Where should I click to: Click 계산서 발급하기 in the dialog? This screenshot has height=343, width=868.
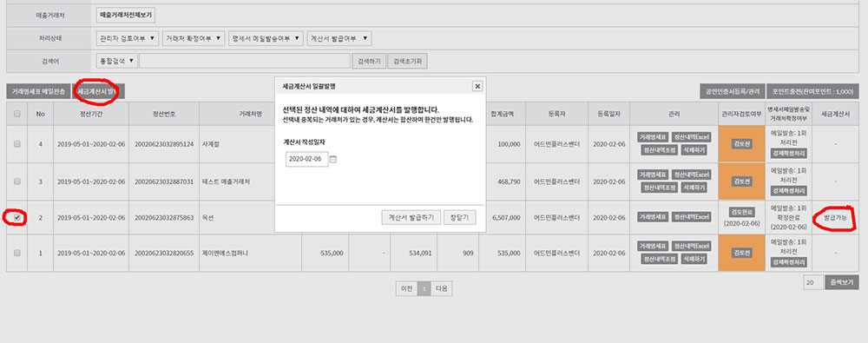(x=411, y=218)
